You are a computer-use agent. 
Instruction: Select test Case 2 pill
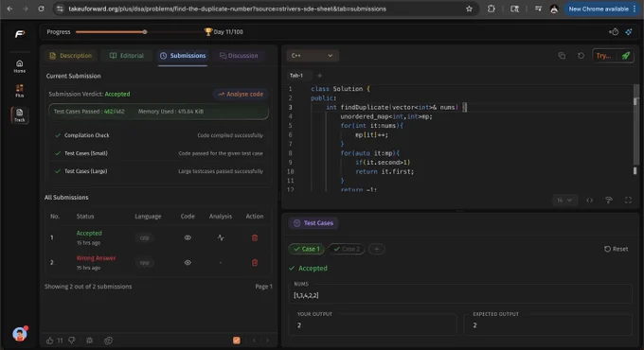[347, 249]
